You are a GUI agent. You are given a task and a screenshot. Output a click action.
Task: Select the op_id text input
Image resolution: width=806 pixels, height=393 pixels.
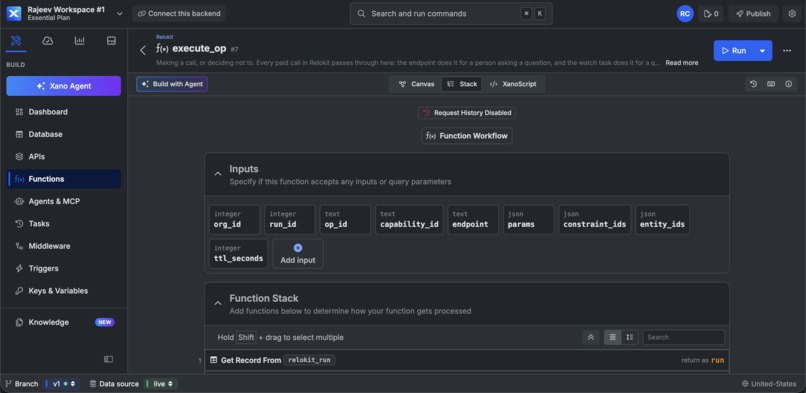[x=345, y=219]
